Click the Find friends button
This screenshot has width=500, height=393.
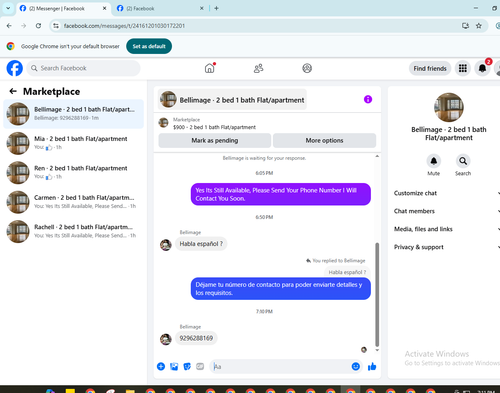tap(430, 68)
